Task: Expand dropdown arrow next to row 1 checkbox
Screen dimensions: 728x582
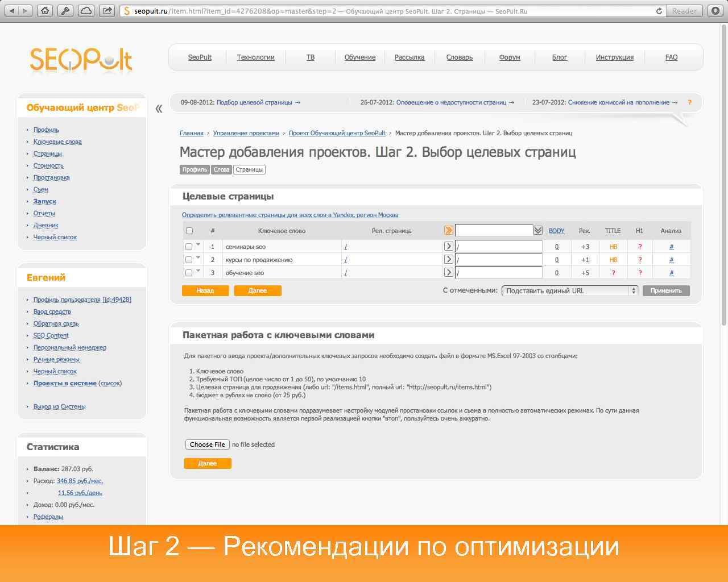Action: [198, 246]
